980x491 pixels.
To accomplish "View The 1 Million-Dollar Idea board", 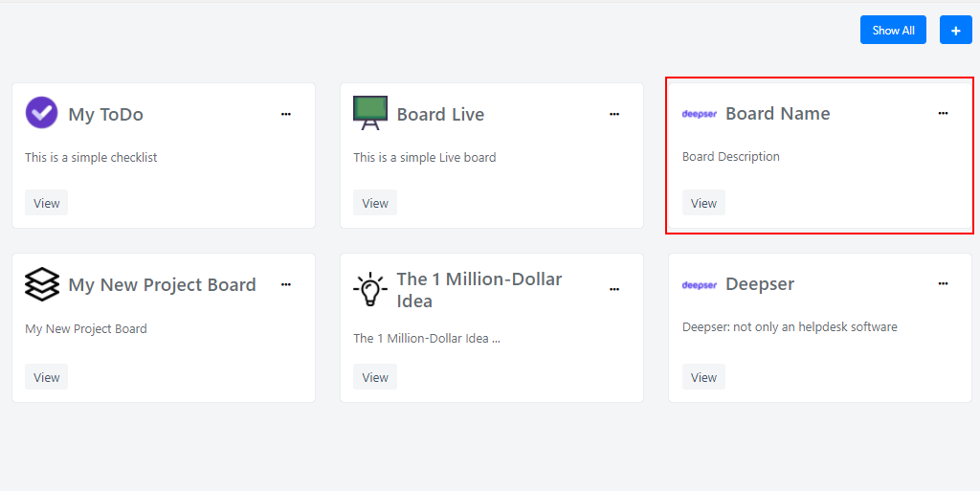I will 375,377.
